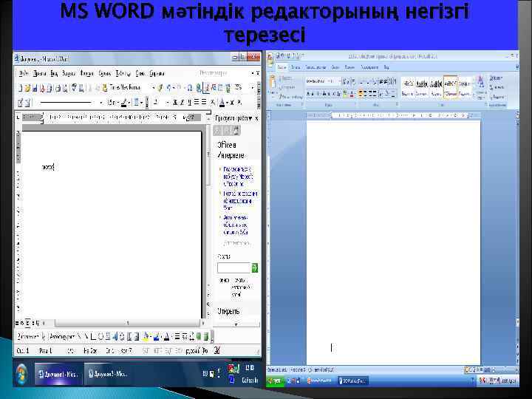Switch to Документ3 taskbar button
This screenshot has width=532, height=399.
pyautogui.click(x=107, y=374)
